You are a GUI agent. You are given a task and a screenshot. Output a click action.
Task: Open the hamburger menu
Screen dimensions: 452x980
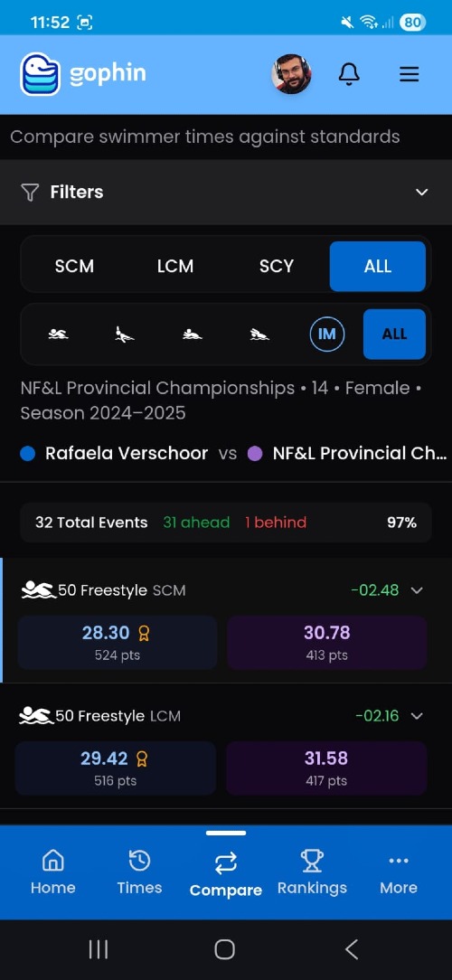click(x=409, y=74)
